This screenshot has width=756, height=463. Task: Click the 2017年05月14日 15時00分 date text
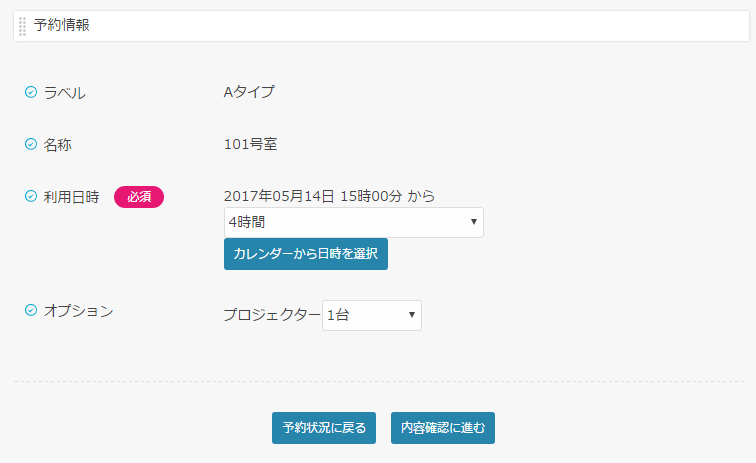(x=313, y=196)
